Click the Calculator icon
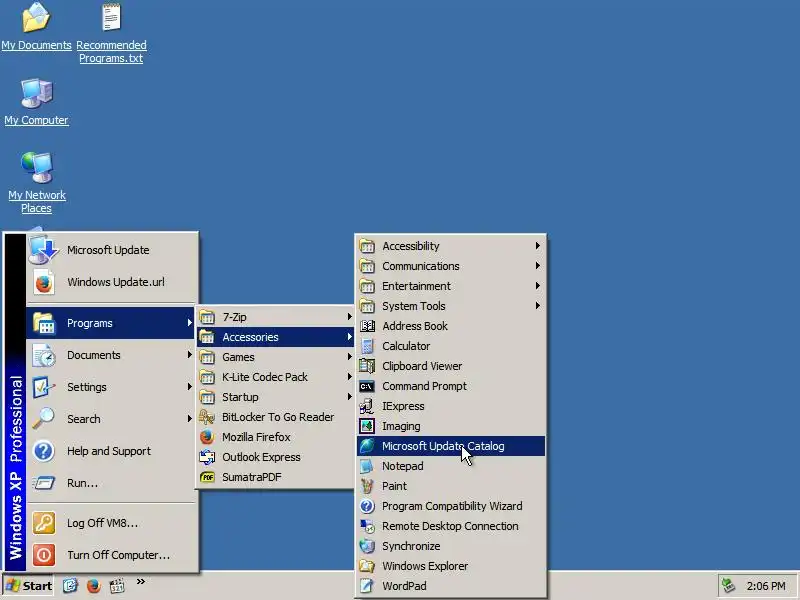 (x=367, y=346)
